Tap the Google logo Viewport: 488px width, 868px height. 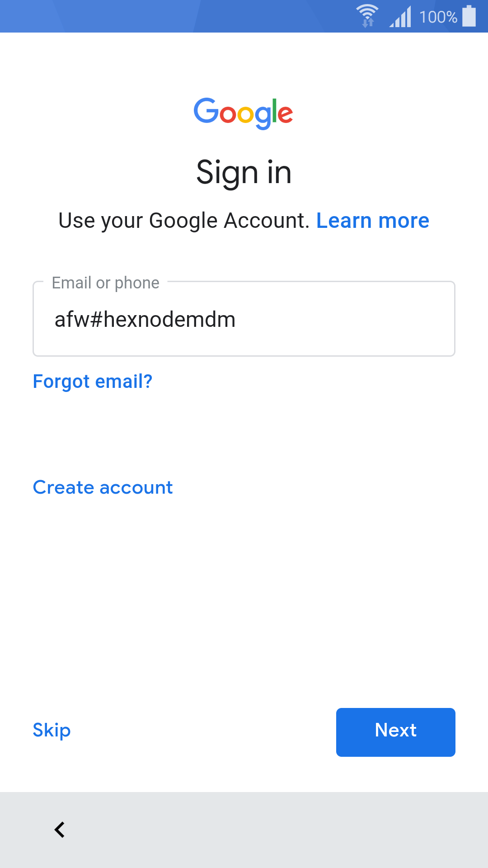(x=244, y=113)
